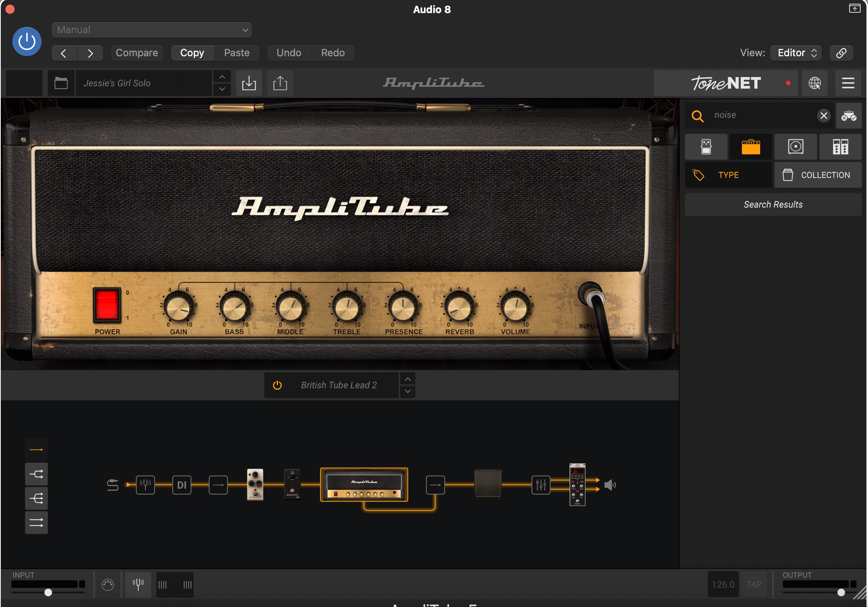Select the white noise gate pedal

coord(255,485)
